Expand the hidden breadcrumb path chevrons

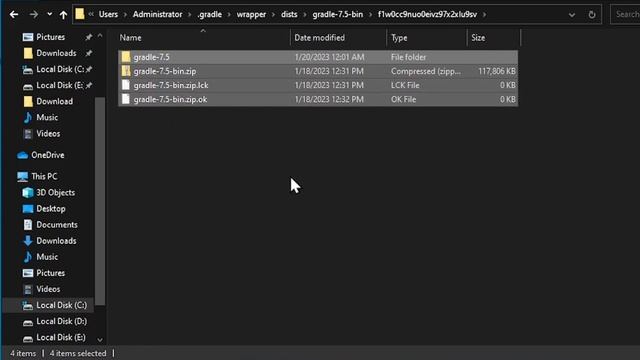[91, 14]
